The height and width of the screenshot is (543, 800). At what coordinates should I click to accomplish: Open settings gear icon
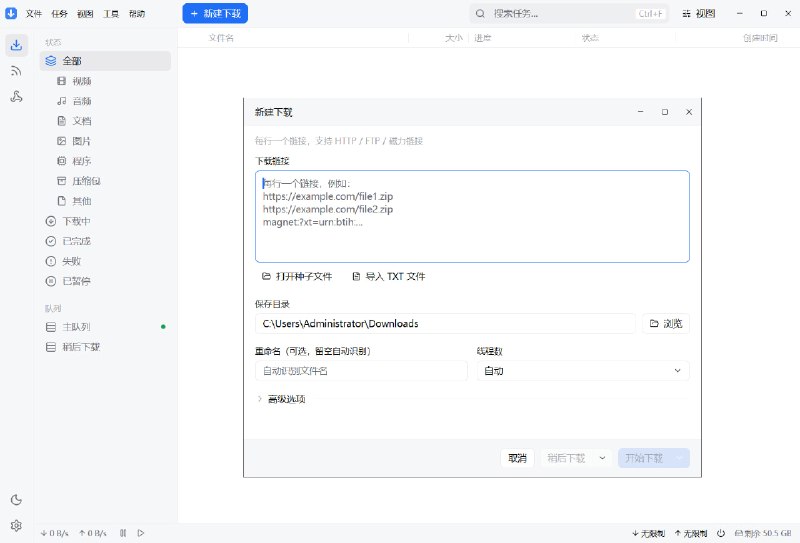click(x=16, y=525)
